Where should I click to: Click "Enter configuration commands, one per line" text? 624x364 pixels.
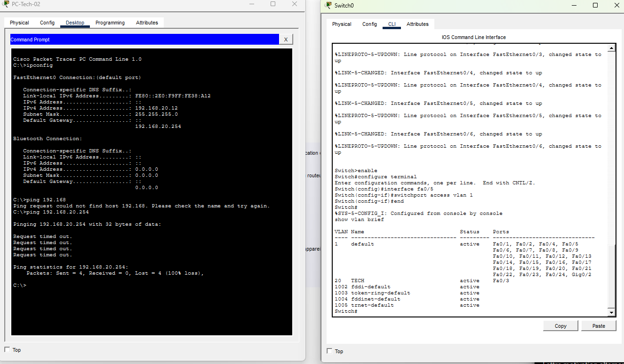click(435, 183)
